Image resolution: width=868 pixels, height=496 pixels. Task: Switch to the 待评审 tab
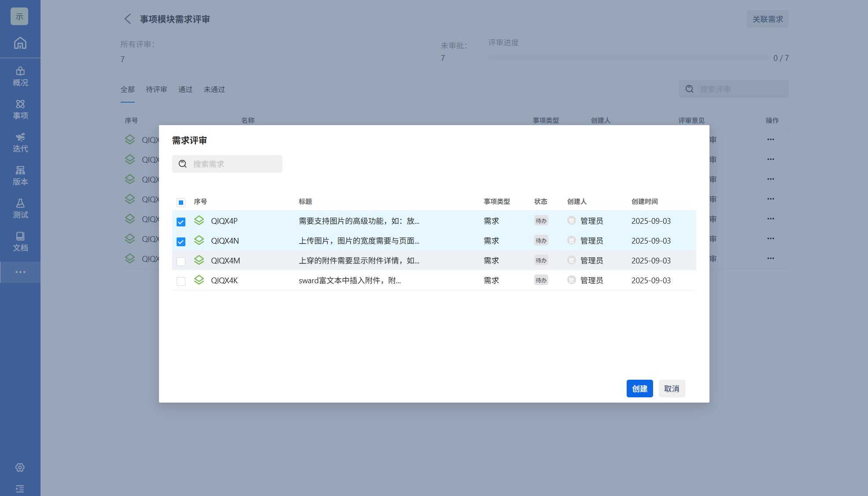click(x=156, y=89)
